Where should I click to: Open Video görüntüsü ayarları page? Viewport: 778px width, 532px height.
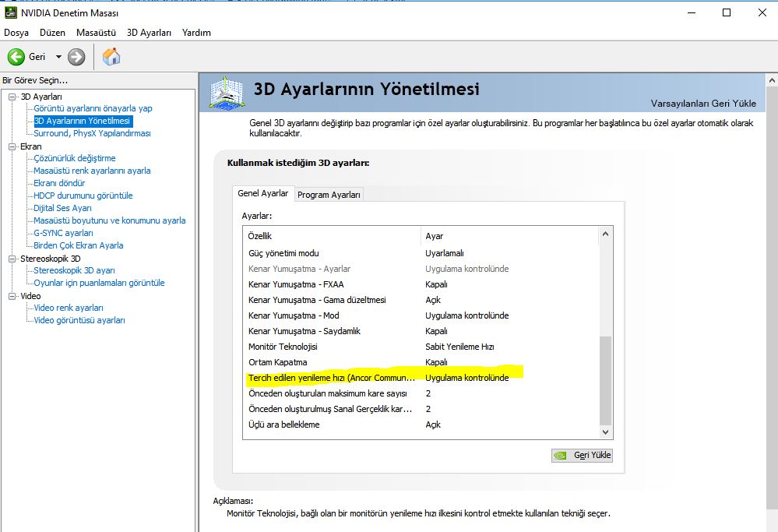[79, 320]
